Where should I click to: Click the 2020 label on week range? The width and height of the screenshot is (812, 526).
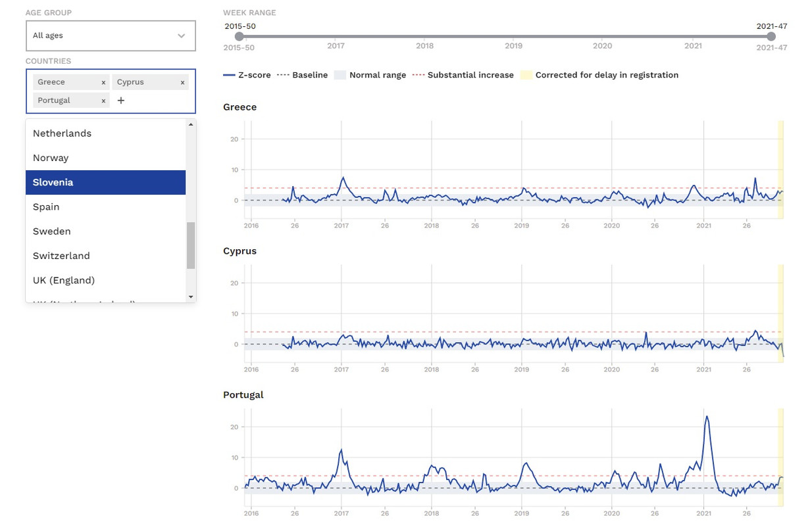pos(602,46)
